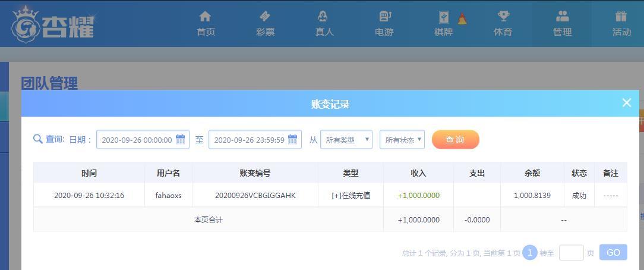Select the 首页 menu label
644x270 pixels.
[206, 32]
